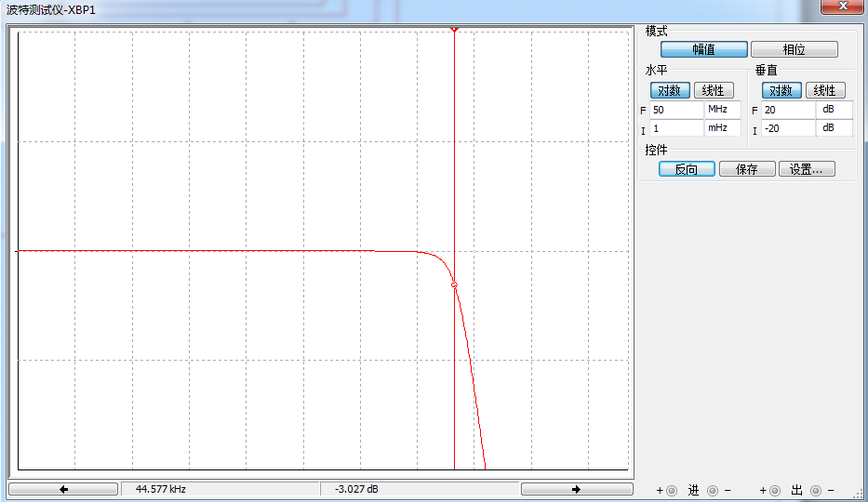Image resolution: width=868 pixels, height=502 pixels.
Task: Click the cursor marker triangle at top of plot
Action: coord(454,29)
